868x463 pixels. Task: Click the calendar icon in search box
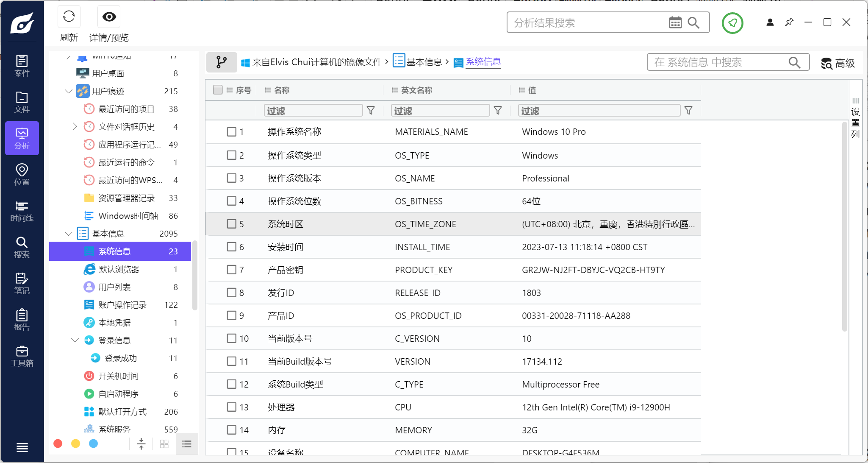[x=675, y=22]
